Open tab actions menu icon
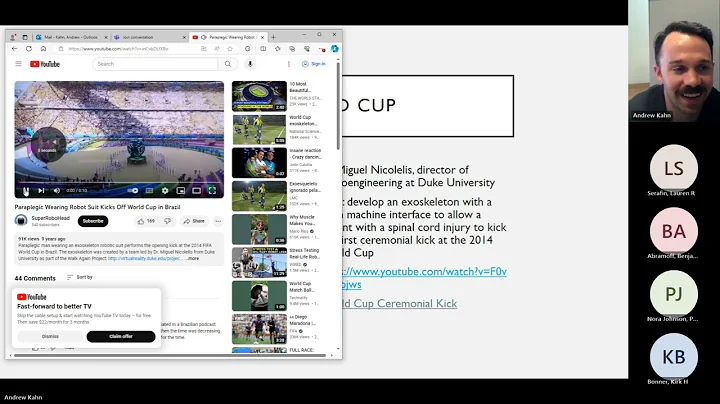The height and width of the screenshot is (404, 720). coord(25,37)
